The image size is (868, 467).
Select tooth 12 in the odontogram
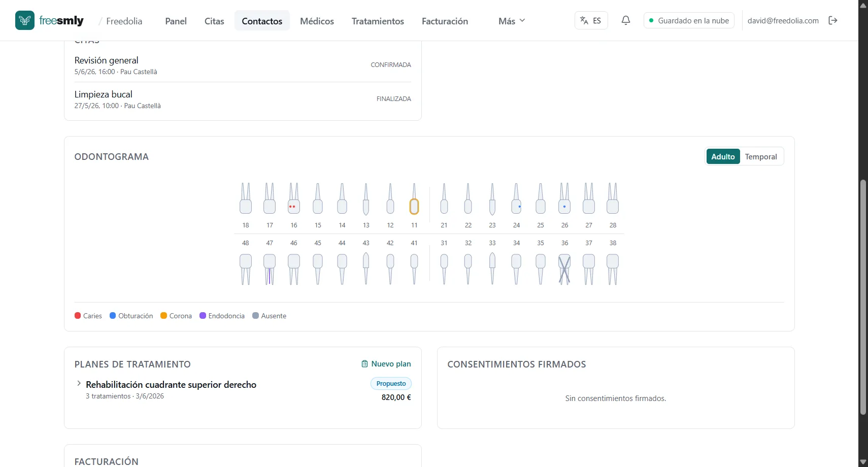click(x=390, y=198)
